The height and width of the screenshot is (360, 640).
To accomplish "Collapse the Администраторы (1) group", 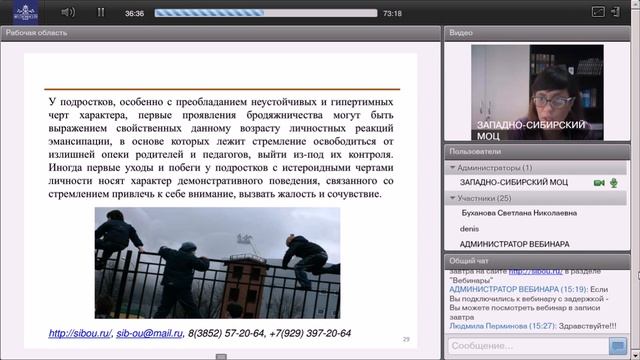I will click(452, 167).
